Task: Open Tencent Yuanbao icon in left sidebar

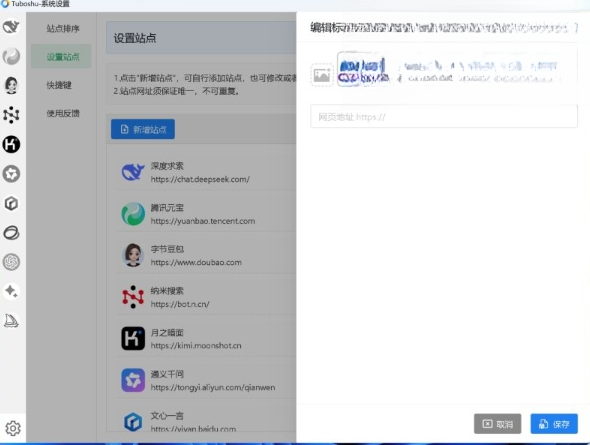Action: point(11,56)
